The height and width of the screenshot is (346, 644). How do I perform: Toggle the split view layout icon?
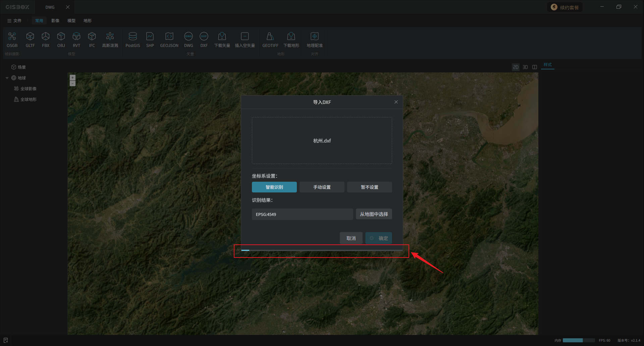pyautogui.click(x=535, y=67)
